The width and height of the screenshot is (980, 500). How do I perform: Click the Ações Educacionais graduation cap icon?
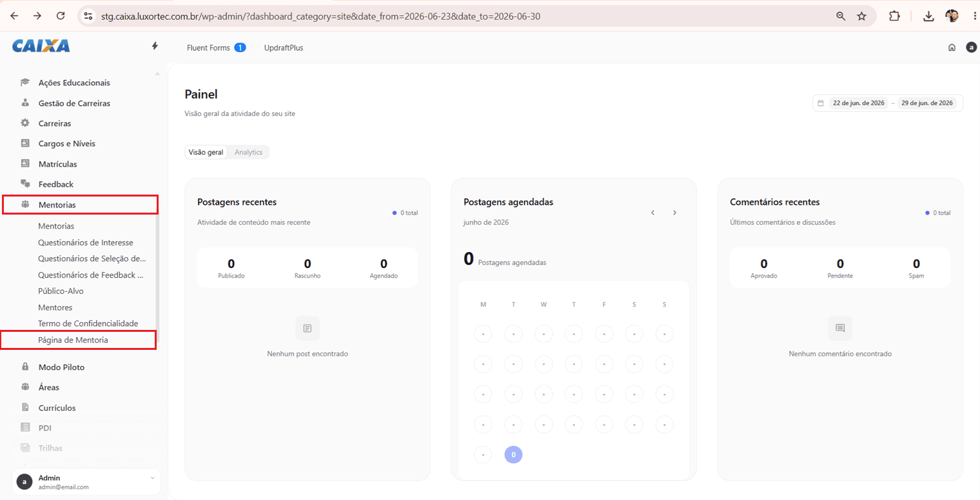(x=25, y=82)
